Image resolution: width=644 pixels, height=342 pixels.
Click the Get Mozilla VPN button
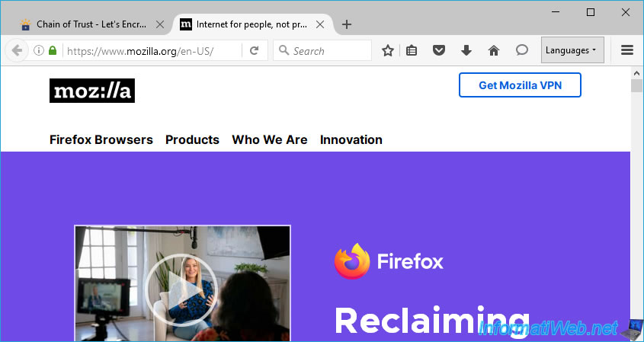pyautogui.click(x=520, y=85)
